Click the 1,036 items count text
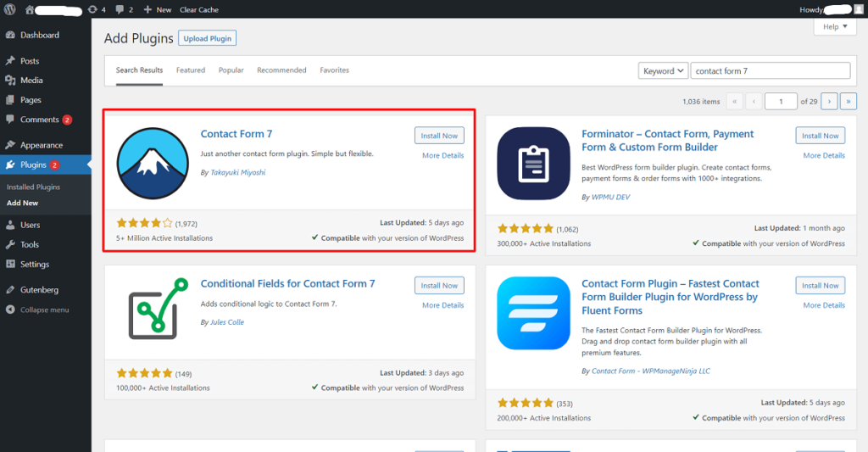Screen dimensions: 868x452 click(701, 102)
